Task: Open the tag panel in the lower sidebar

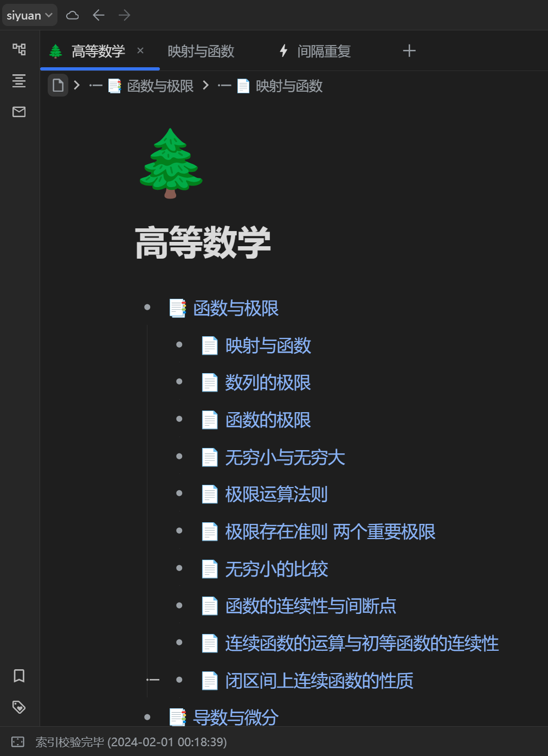Action: pyautogui.click(x=19, y=707)
